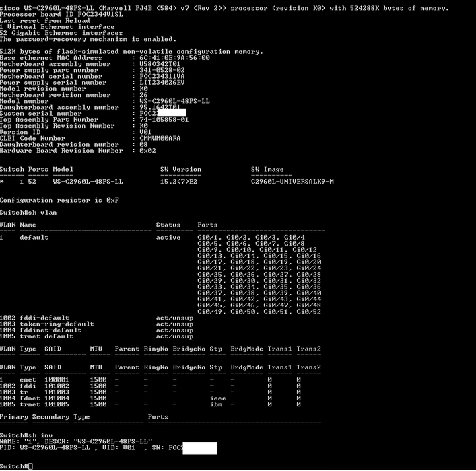Image resolution: width=476 pixels, height=471 pixels.
Task: Select the password-recovery mechanism line
Action: point(88,39)
